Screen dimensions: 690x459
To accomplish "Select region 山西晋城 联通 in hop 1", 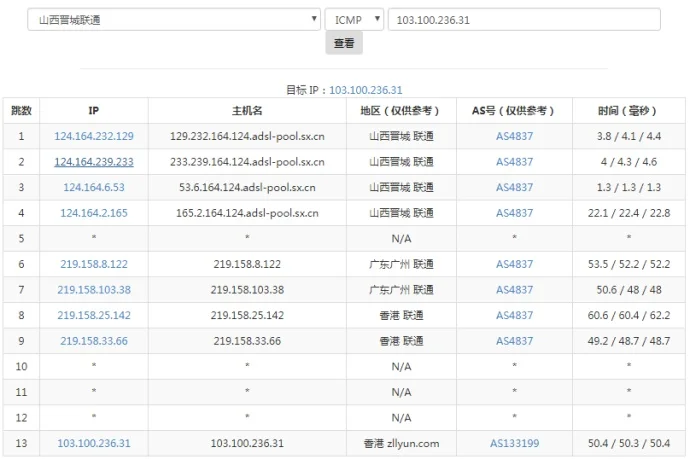I will (x=401, y=136).
